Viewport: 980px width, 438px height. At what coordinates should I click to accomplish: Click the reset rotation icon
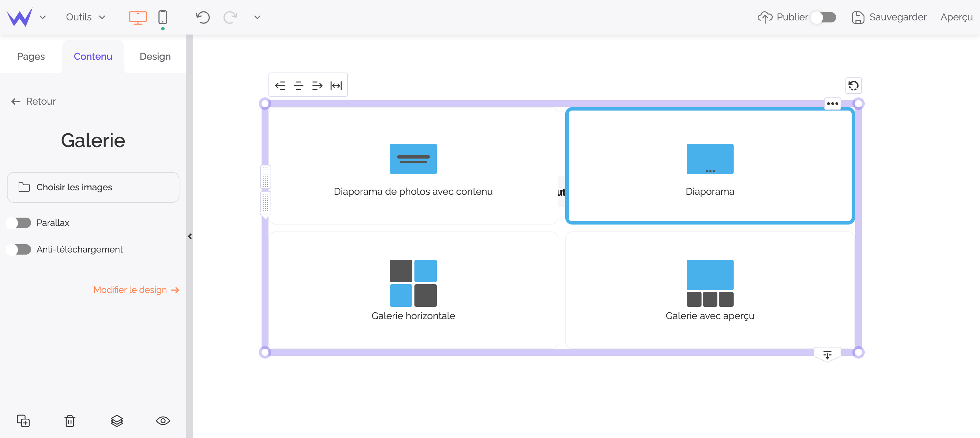[x=853, y=86]
